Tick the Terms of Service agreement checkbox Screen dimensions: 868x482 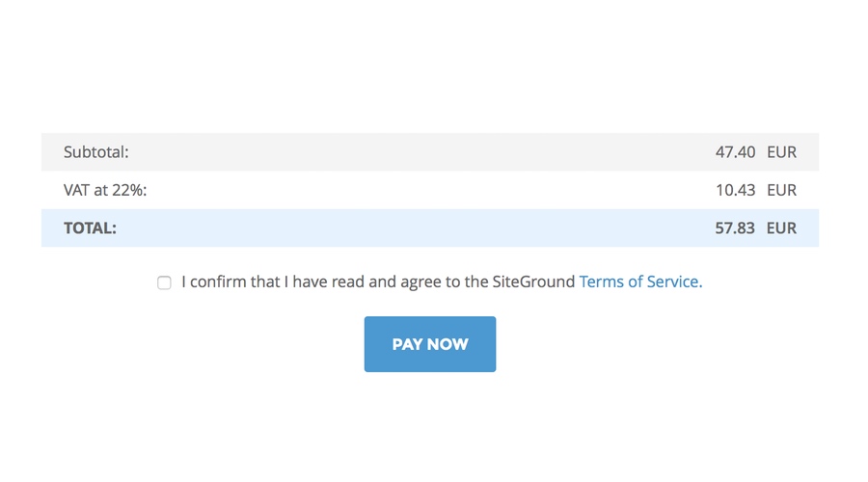click(x=164, y=282)
